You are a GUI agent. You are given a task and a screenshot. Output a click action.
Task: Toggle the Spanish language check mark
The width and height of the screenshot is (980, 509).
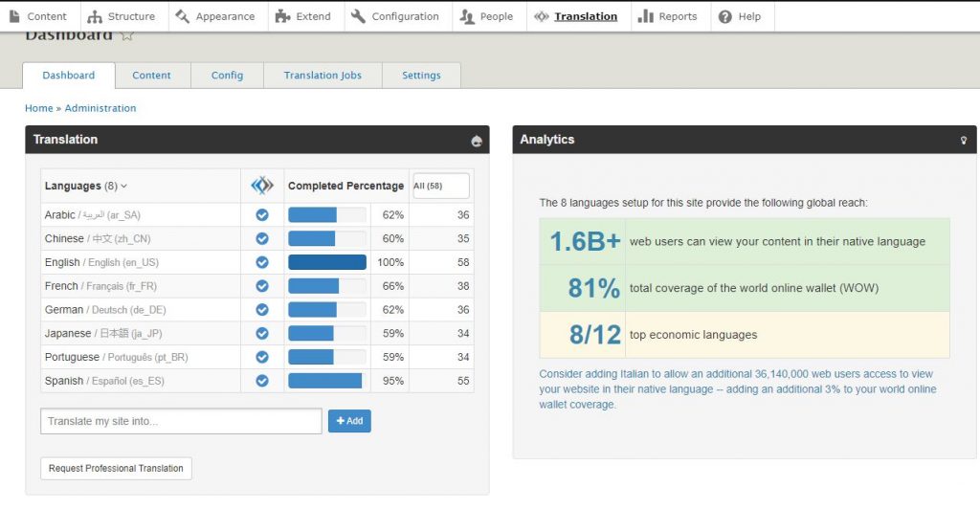coord(261,381)
